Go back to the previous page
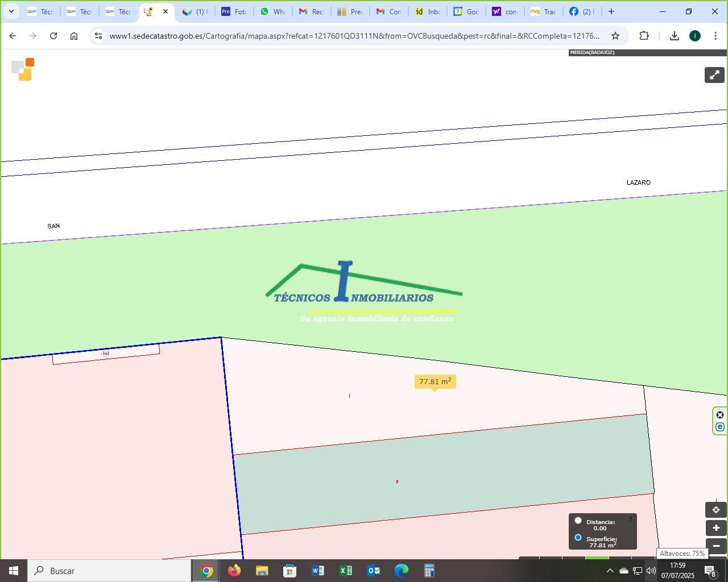The image size is (728, 582). [13, 36]
